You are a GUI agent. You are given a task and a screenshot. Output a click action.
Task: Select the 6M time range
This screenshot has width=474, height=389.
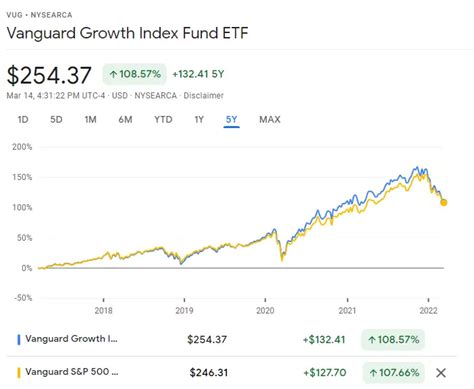click(125, 119)
